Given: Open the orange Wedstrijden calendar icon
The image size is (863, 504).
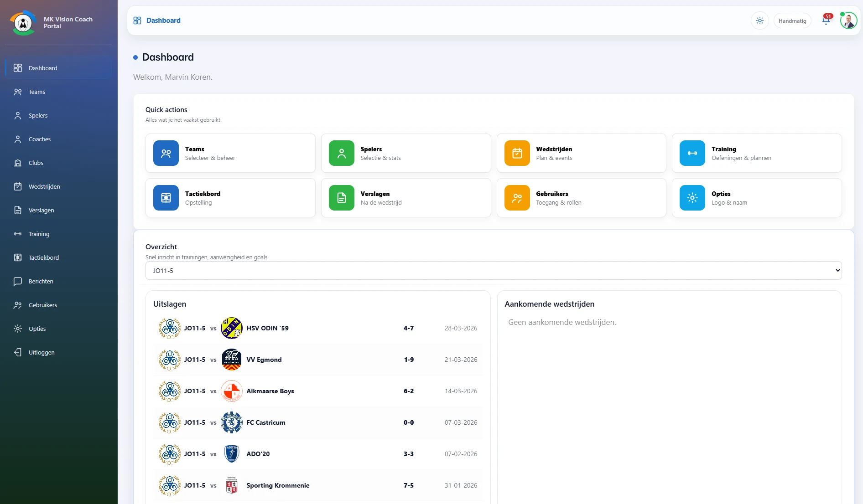Looking at the screenshot, I should pyautogui.click(x=517, y=153).
